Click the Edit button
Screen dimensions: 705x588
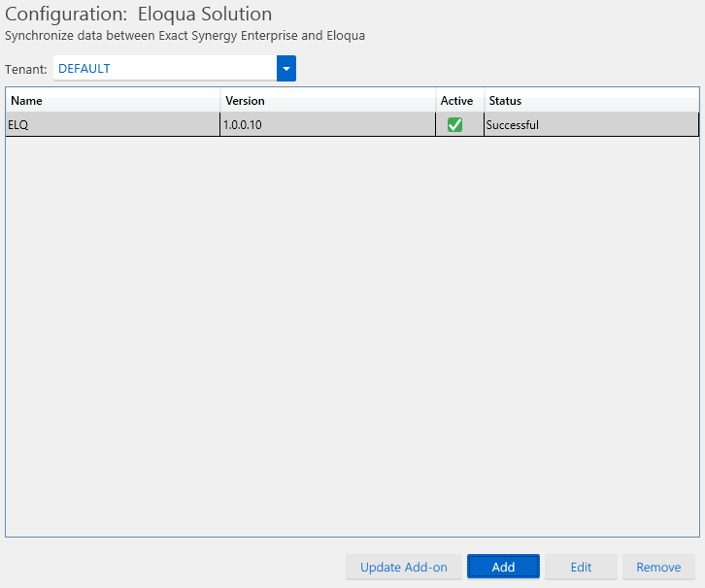[581, 567]
